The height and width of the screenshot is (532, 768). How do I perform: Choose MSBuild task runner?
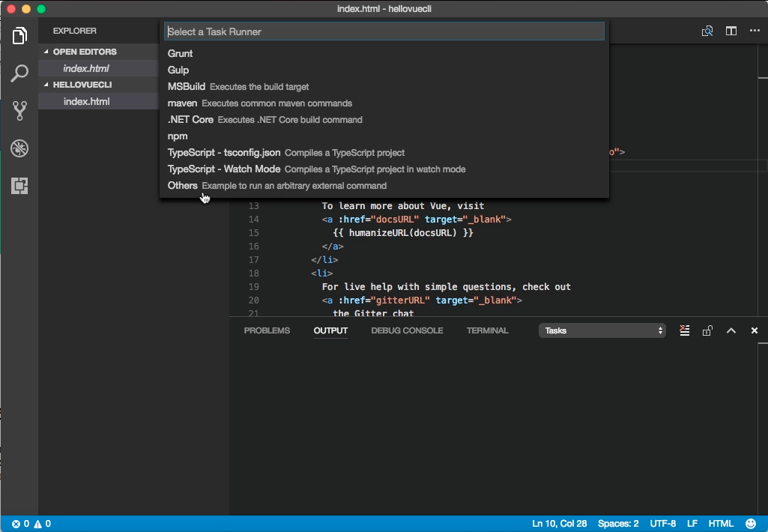[384, 87]
